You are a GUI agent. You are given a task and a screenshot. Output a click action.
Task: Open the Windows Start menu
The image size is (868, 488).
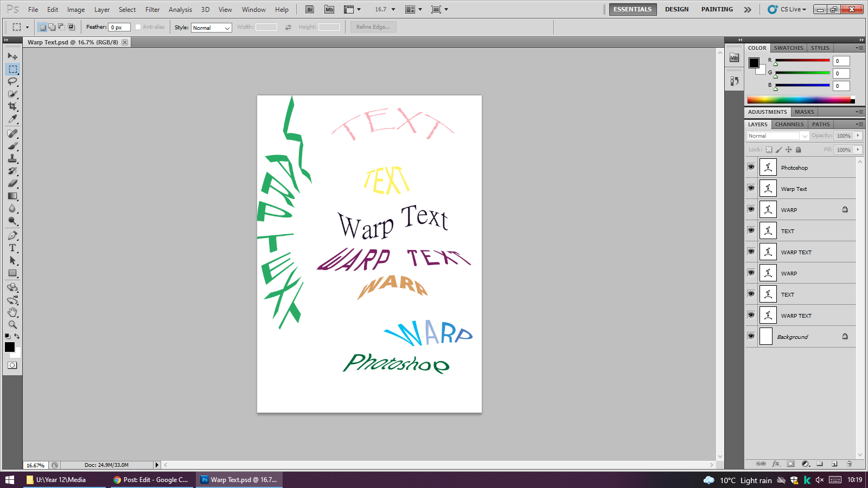[x=10, y=480]
